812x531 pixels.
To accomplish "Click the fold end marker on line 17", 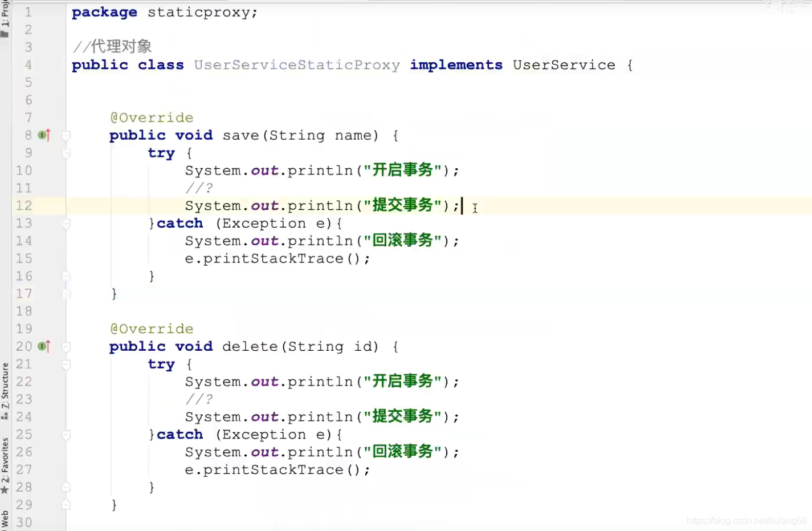I will (x=66, y=294).
